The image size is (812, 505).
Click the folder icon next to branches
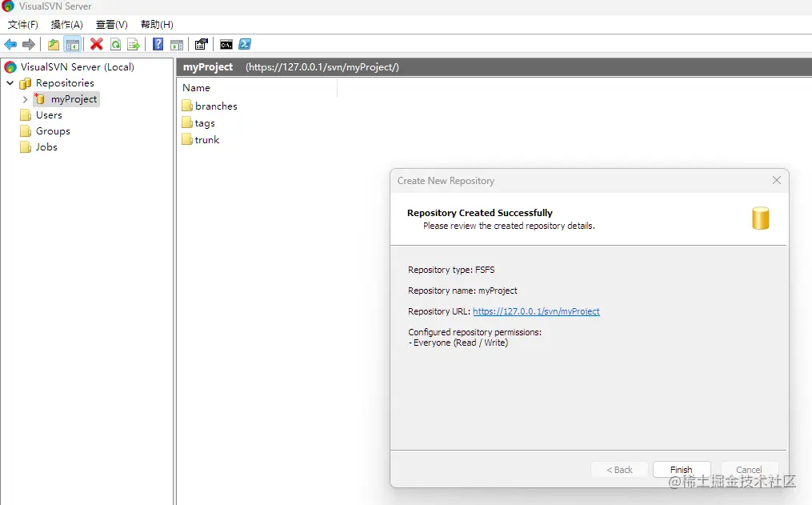pos(187,106)
